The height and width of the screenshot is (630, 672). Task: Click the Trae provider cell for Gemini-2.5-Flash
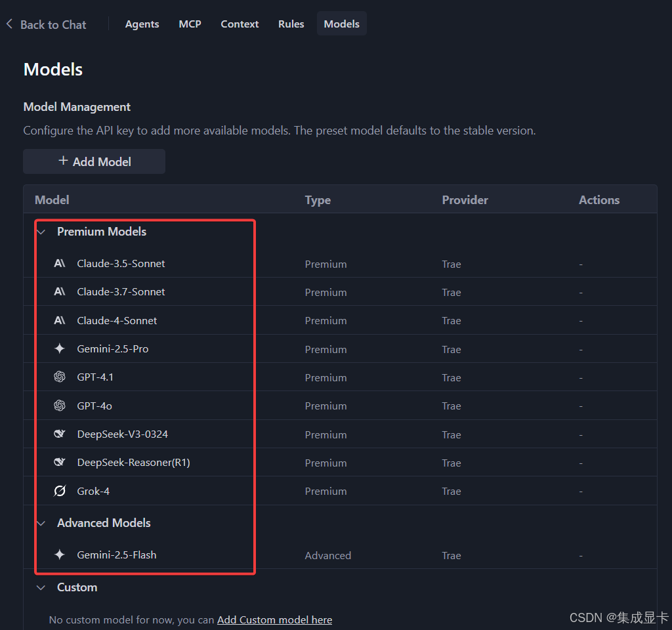coord(451,555)
